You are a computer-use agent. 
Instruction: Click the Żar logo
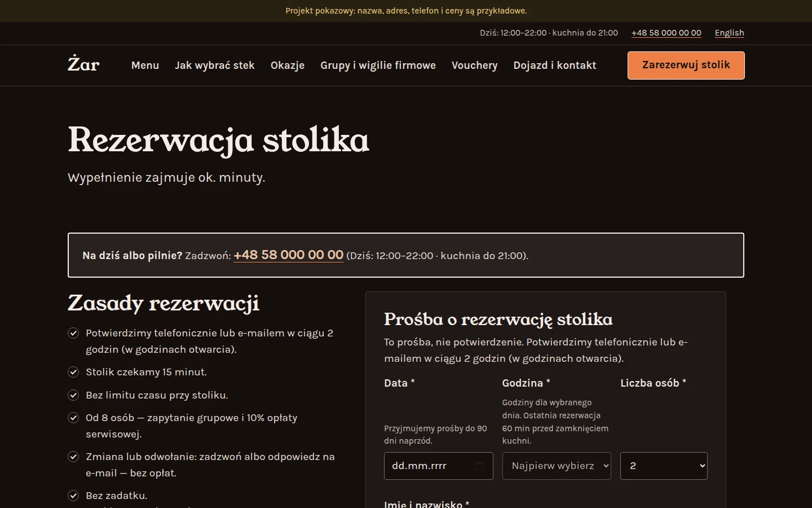[83, 64]
